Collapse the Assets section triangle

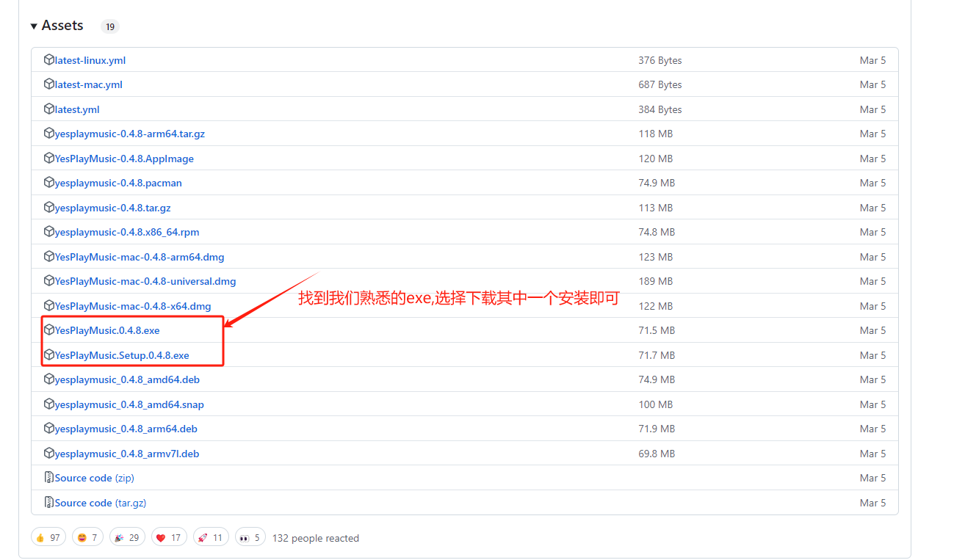coord(34,26)
